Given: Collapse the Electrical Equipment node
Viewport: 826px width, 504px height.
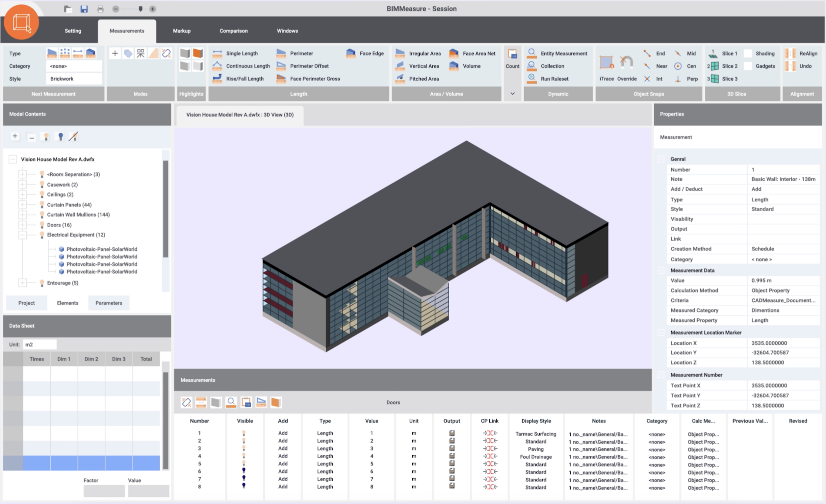Looking at the screenshot, I should (x=23, y=235).
